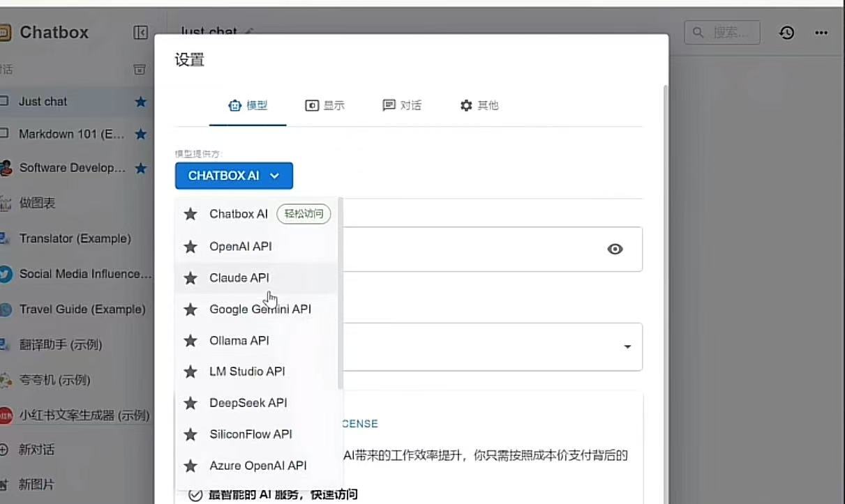Click the star icon beside Google Gemini API
Screen dimensions: 845x504
[x=190, y=309]
